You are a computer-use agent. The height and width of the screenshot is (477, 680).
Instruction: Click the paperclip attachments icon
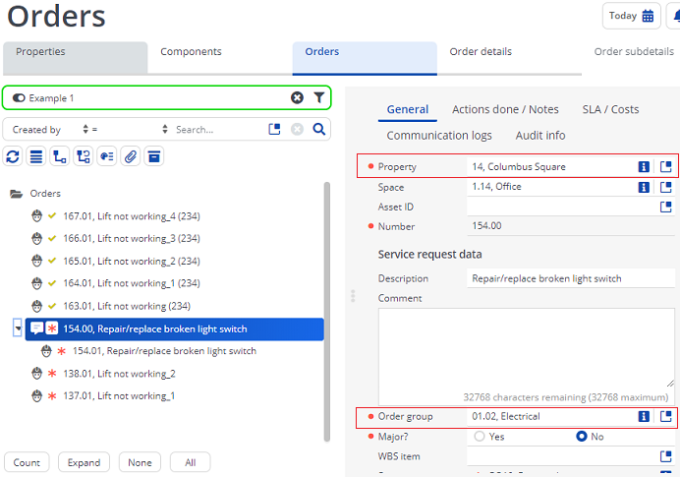(x=130, y=157)
